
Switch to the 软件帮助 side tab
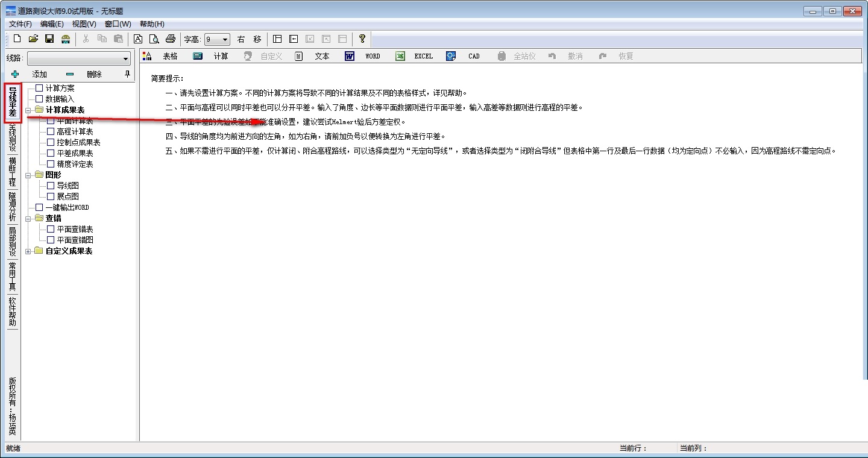coord(13,312)
